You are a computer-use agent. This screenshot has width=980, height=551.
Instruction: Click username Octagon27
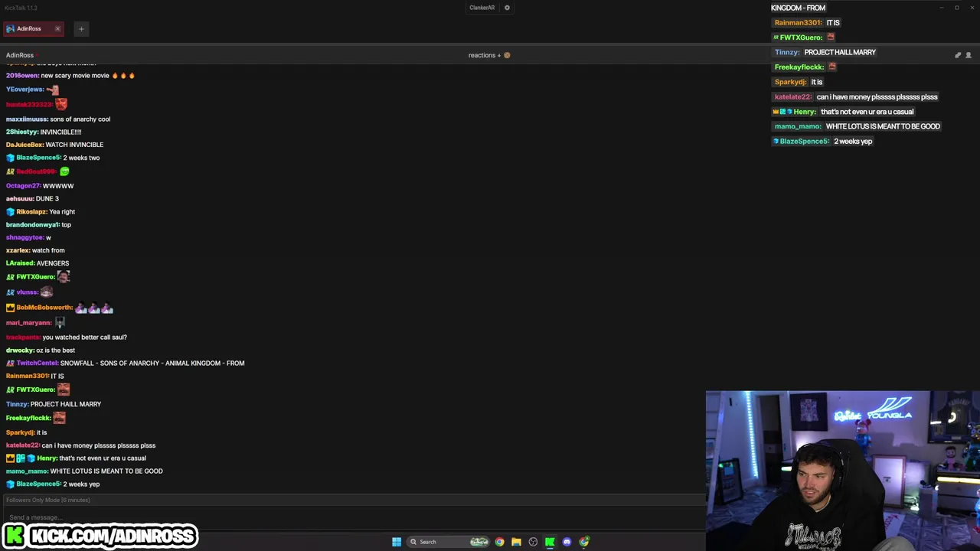23,186
